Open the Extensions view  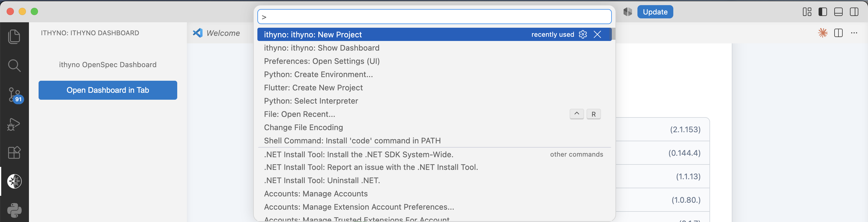(x=14, y=153)
